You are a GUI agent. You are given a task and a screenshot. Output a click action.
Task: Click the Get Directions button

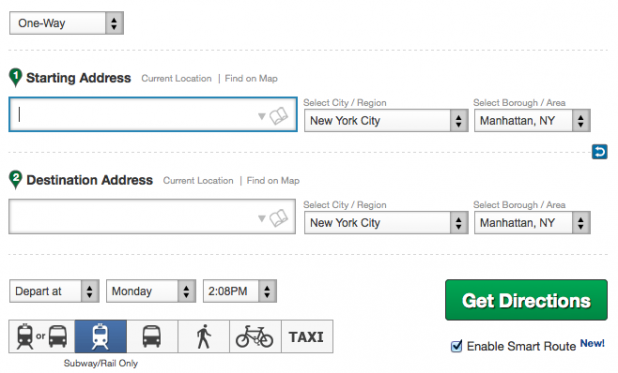[526, 300]
